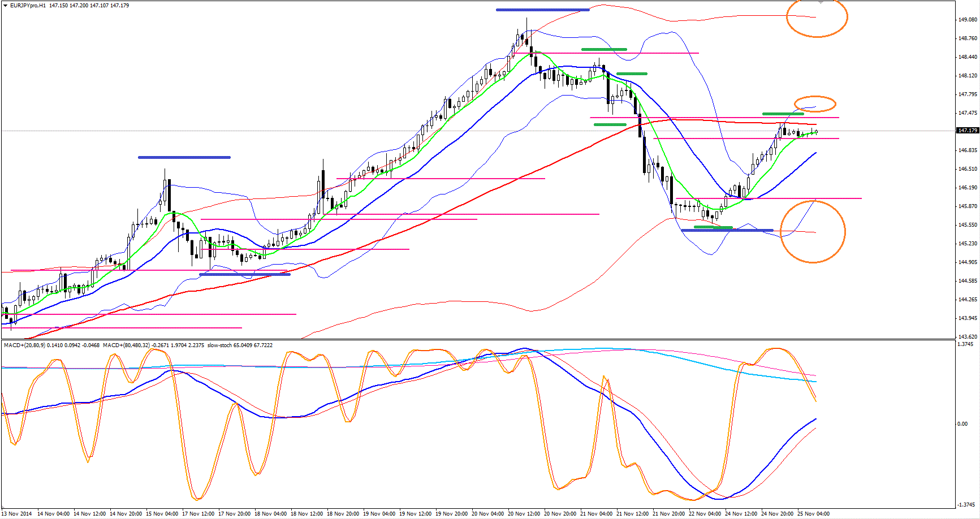The height and width of the screenshot is (519, 980).
Task: Click the 14 Nov 12:00 time label
Action: click(x=89, y=514)
